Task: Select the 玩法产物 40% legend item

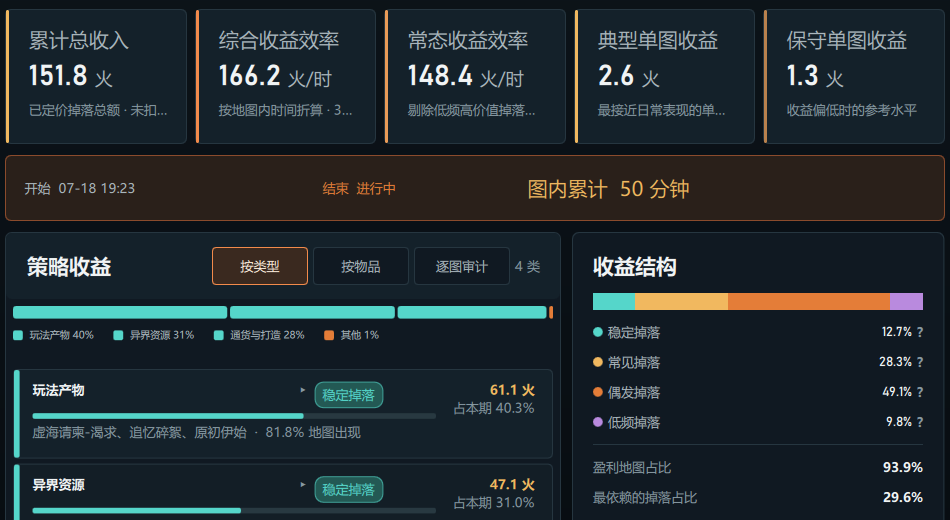Action: 53,335
